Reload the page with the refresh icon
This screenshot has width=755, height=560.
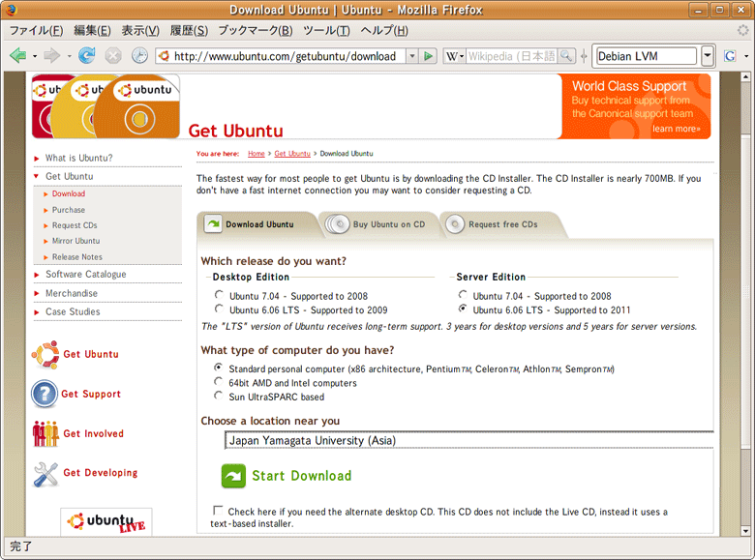87,56
